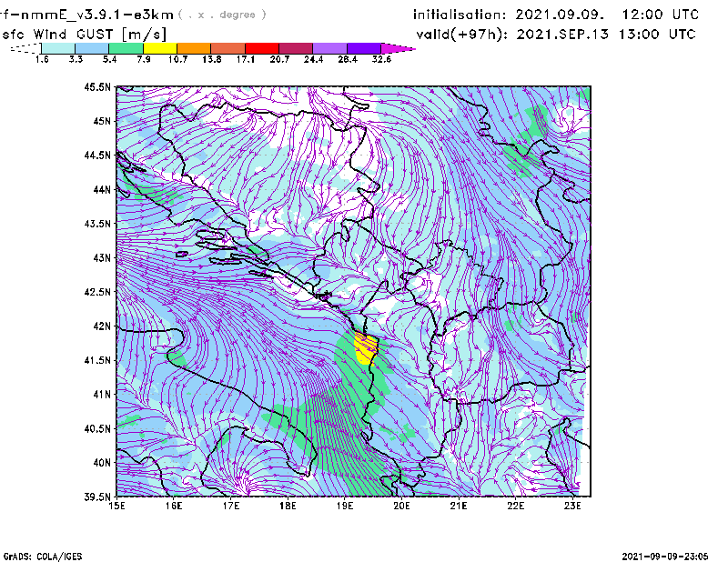Click the green legend swatch
728x562 pixels.
click(x=126, y=48)
